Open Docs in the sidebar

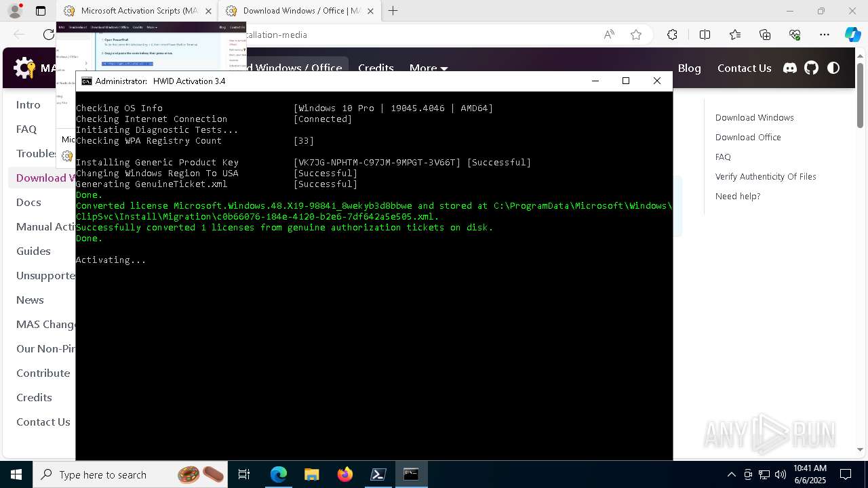28,202
